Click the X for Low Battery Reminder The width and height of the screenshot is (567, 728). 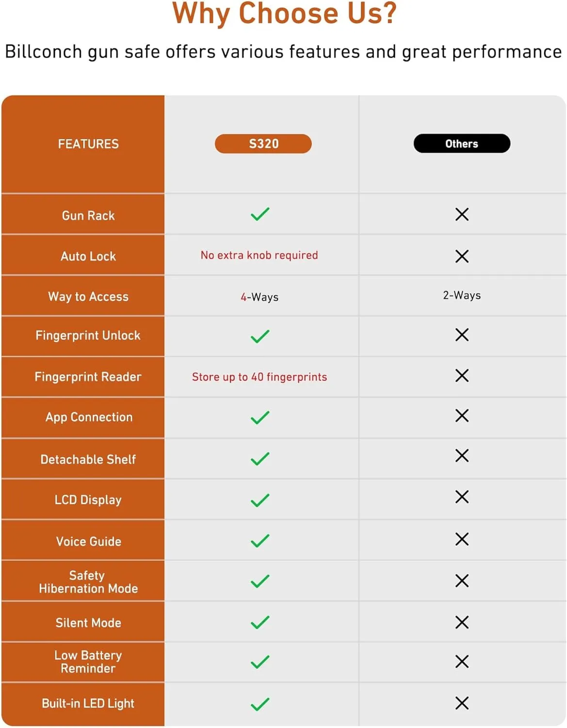click(x=462, y=662)
